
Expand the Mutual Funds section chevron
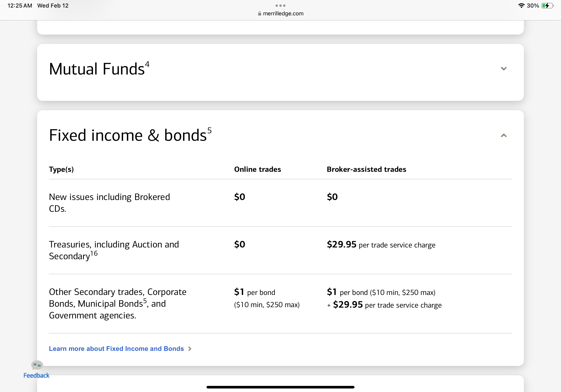coord(504,69)
